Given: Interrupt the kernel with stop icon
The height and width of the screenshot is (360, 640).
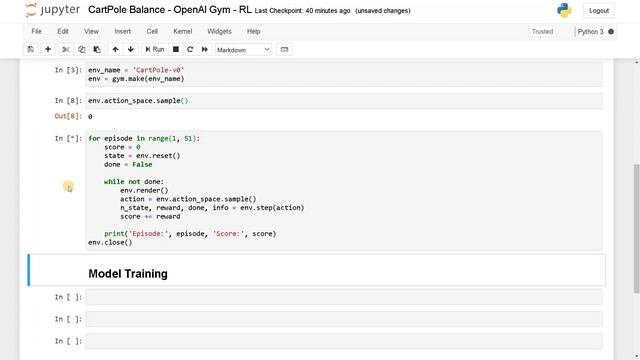Looking at the screenshot, I should 176,49.
